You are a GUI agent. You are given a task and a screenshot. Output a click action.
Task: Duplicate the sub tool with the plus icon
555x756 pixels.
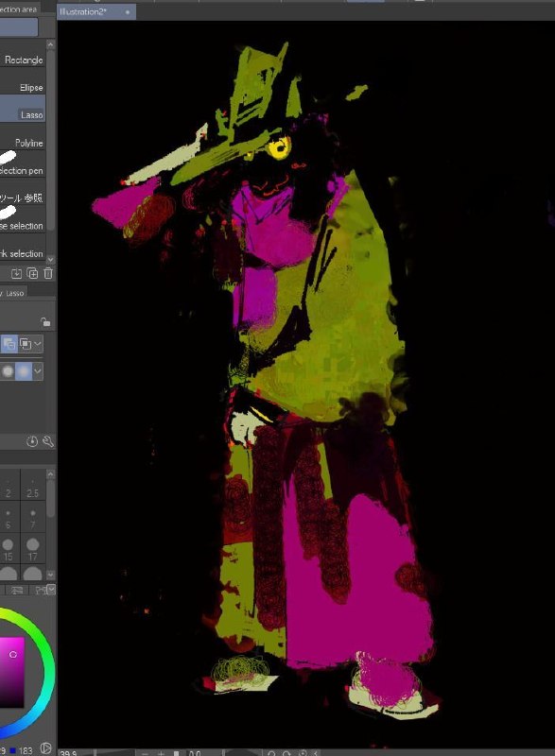pyautogui.click(x=33, y=273)
